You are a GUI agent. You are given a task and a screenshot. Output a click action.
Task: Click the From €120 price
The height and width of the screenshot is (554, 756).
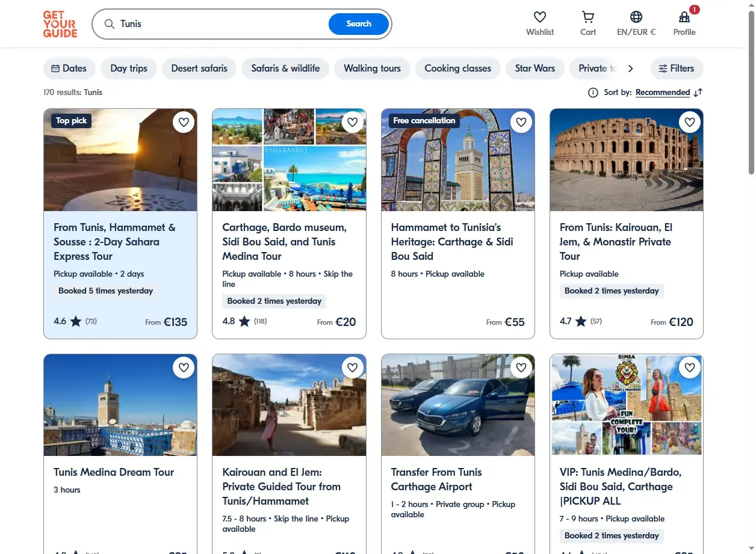[x=672, y=322]
